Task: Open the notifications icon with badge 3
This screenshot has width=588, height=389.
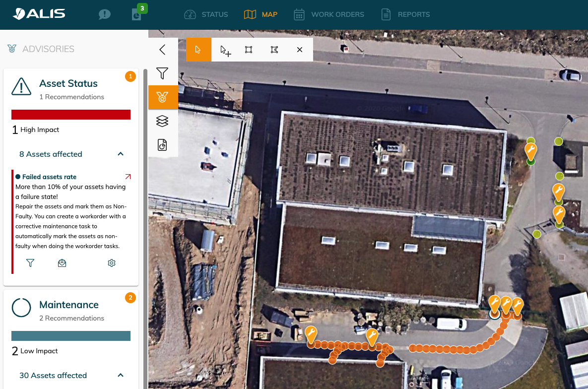Action: click(x=136, y=14)
